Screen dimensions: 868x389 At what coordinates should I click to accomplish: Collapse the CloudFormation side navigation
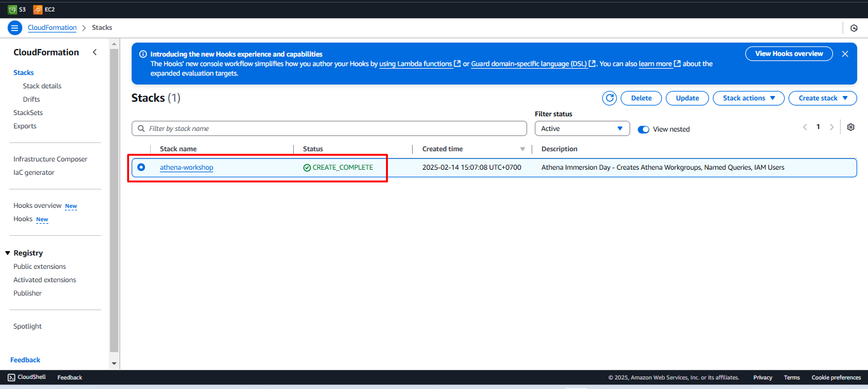[x=95, y=52]
